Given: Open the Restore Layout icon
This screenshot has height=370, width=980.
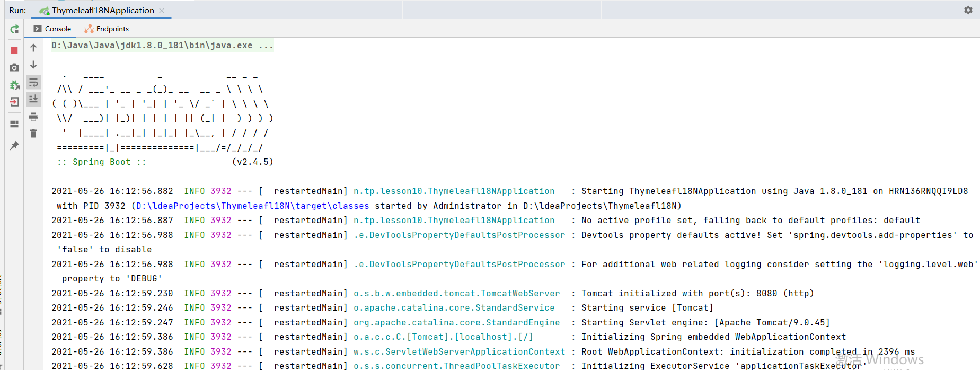Looking at the screenshot, I should [x=14, y=124].
